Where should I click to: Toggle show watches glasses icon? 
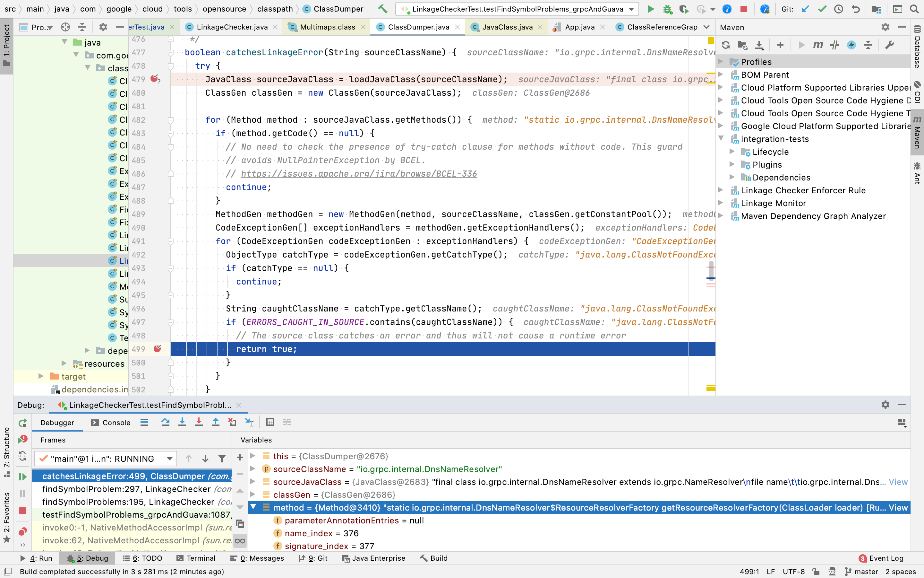tap(240, 540)
